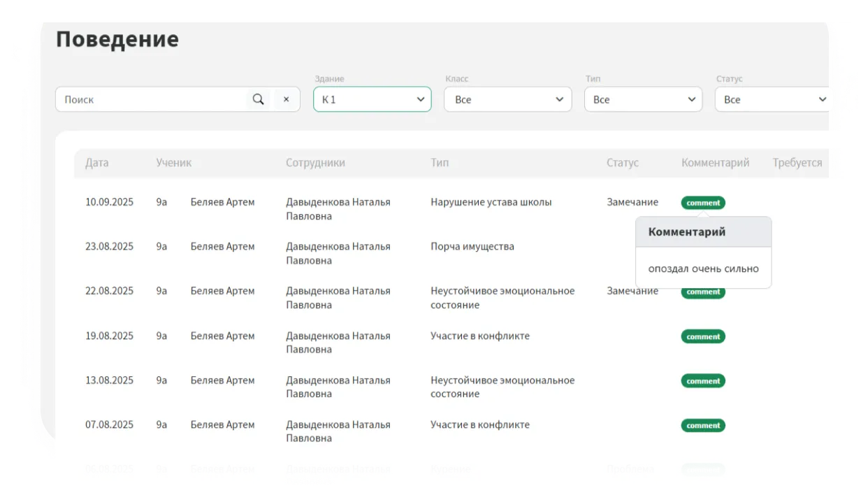Click the Сотрудники column header

pyautogui.click(x=315, y=163)
